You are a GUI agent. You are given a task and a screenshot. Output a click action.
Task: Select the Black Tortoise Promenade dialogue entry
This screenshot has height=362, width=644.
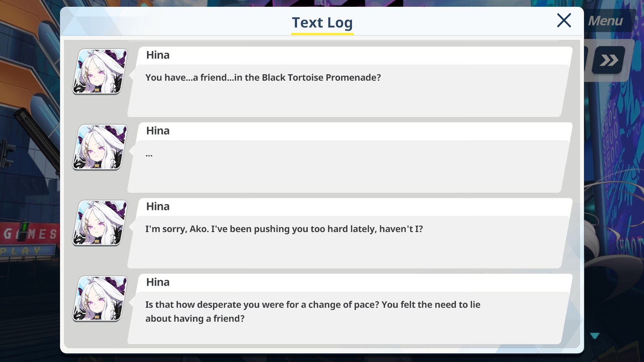350,82
